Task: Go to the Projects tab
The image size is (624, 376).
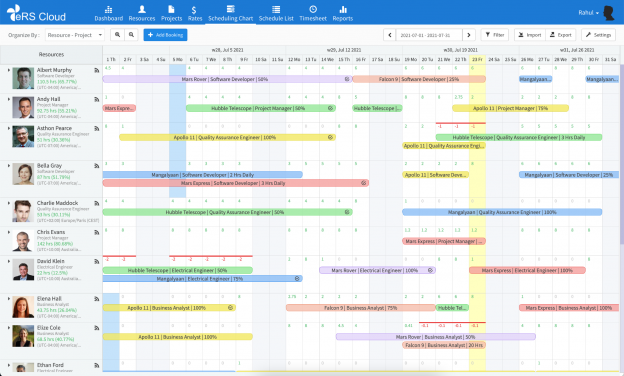Action: [171, 13]
